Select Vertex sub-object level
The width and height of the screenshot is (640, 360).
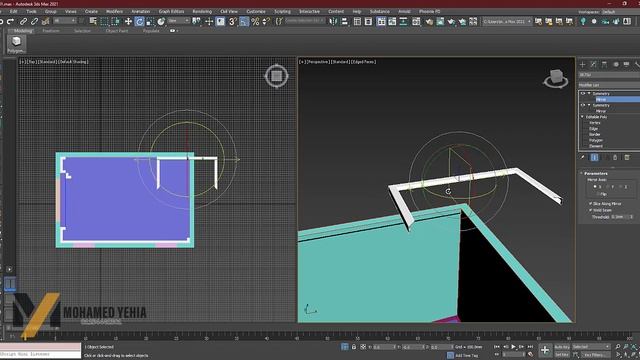pos(595,123)
